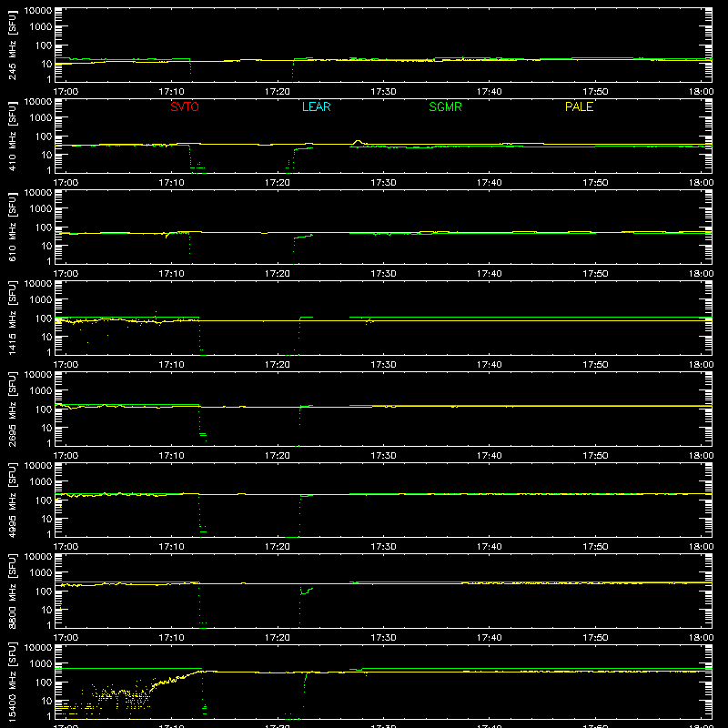728x728 pixels.
Task: Click 17:10 tick label under 2695 MHz plot
Action: point(172,456)
